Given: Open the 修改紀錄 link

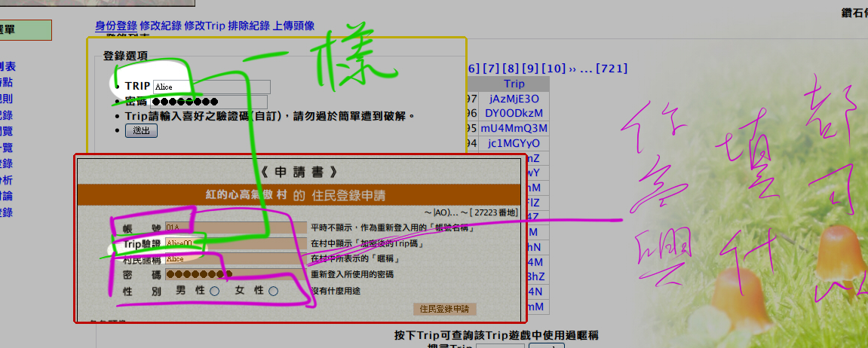Looking at the screenshot, I should point(161,26).
